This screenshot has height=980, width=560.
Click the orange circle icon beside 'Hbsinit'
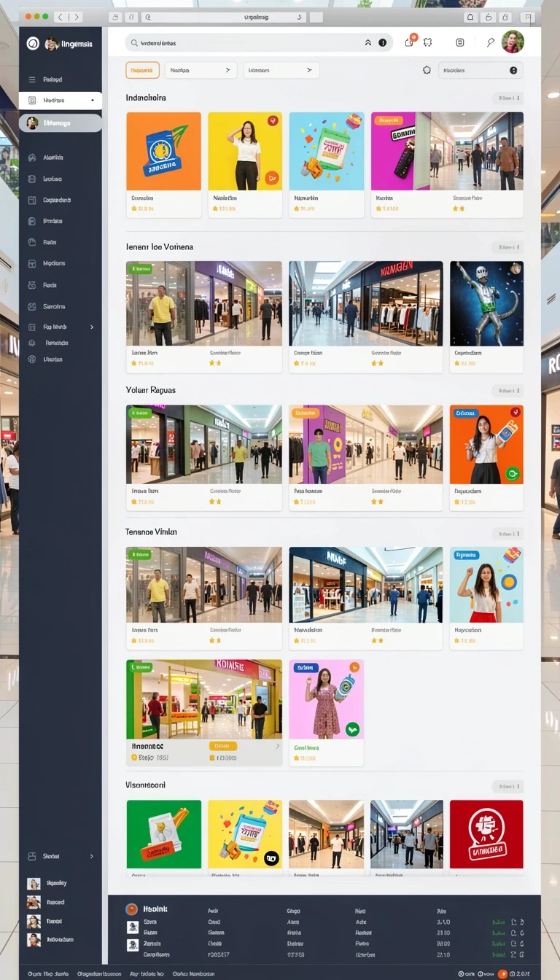131,909
